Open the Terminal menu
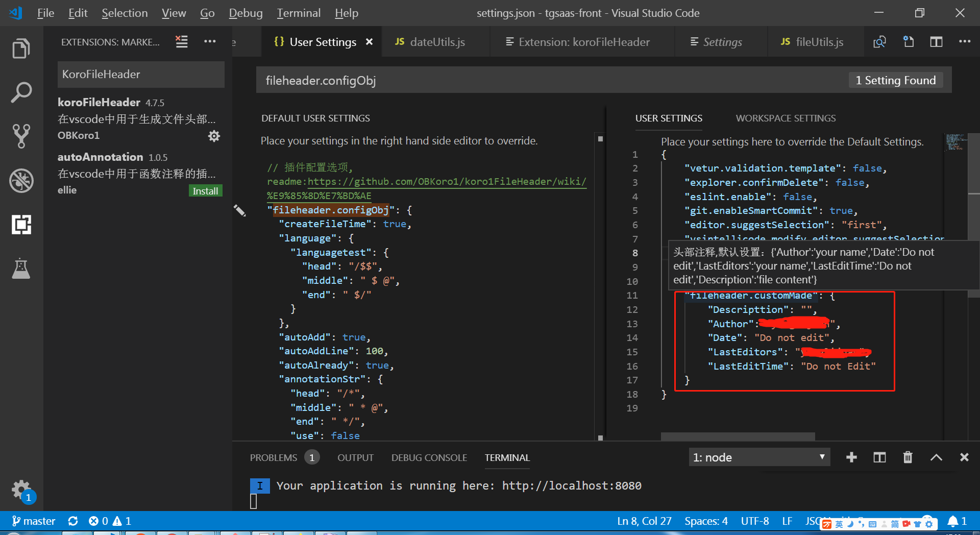980x535 pixels. (299, 13)
